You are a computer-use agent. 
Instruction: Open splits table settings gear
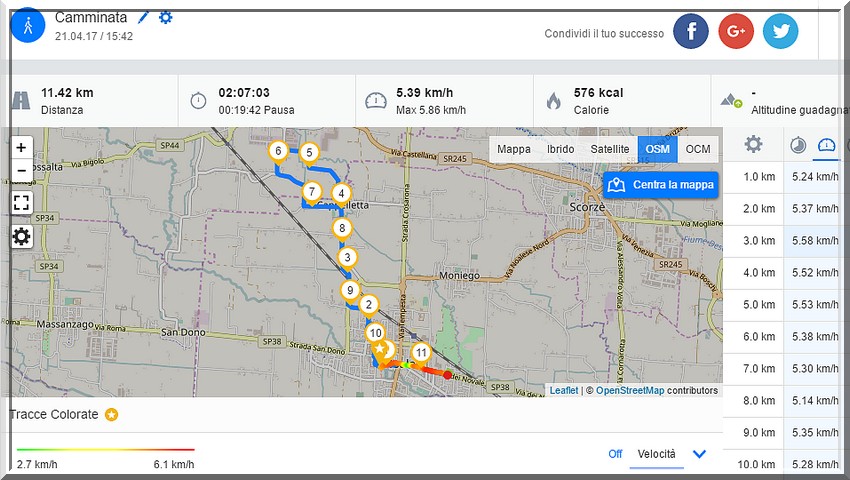click(753, 144)
